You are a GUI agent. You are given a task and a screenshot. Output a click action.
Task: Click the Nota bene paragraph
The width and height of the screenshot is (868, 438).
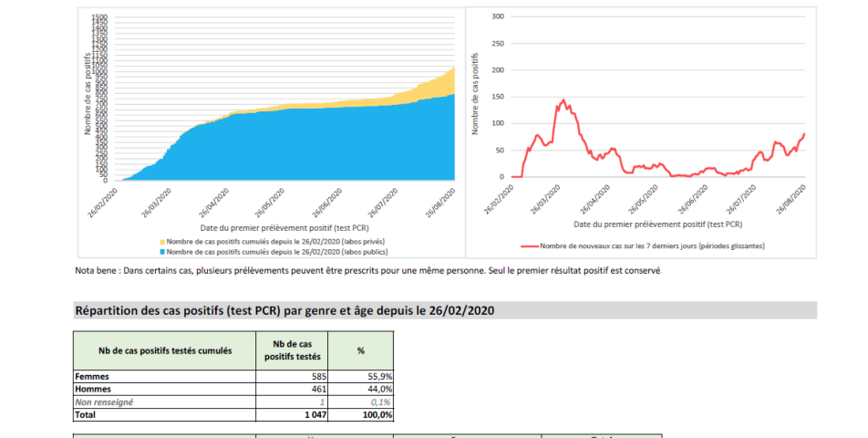tap(368, 270)
